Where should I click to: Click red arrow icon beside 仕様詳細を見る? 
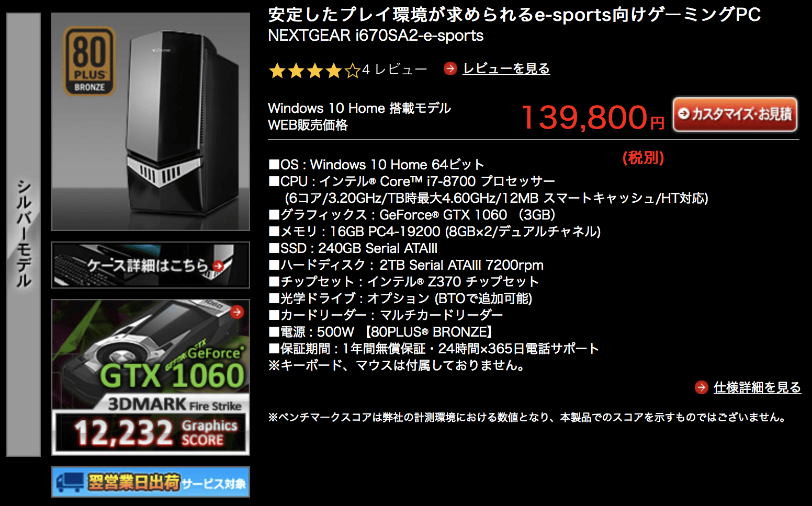click(701, 387)
